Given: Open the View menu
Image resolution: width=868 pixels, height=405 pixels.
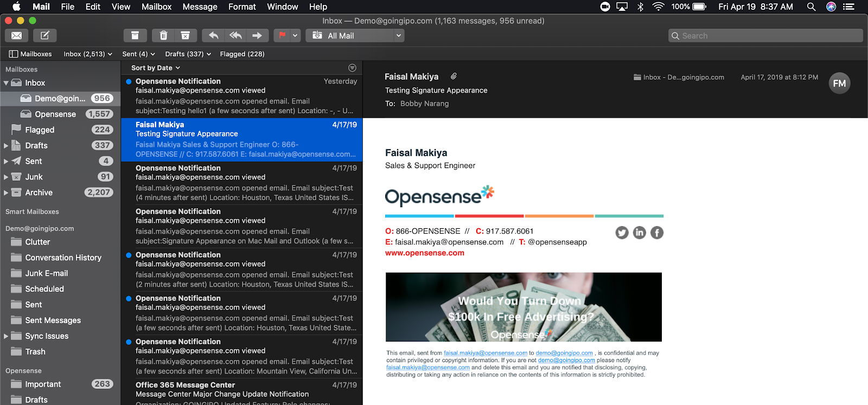Looking at the screenshot, I should click(121, 7).
